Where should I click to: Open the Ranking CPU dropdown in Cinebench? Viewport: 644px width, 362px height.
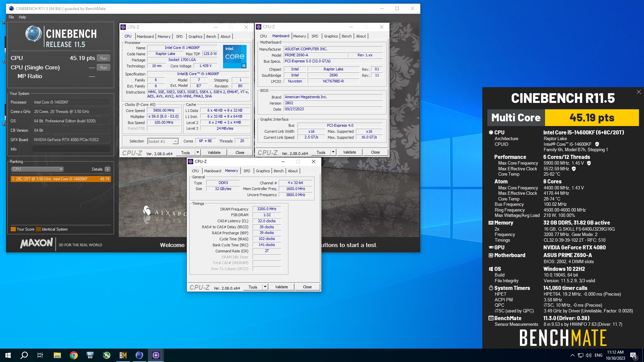click(37, 169)
